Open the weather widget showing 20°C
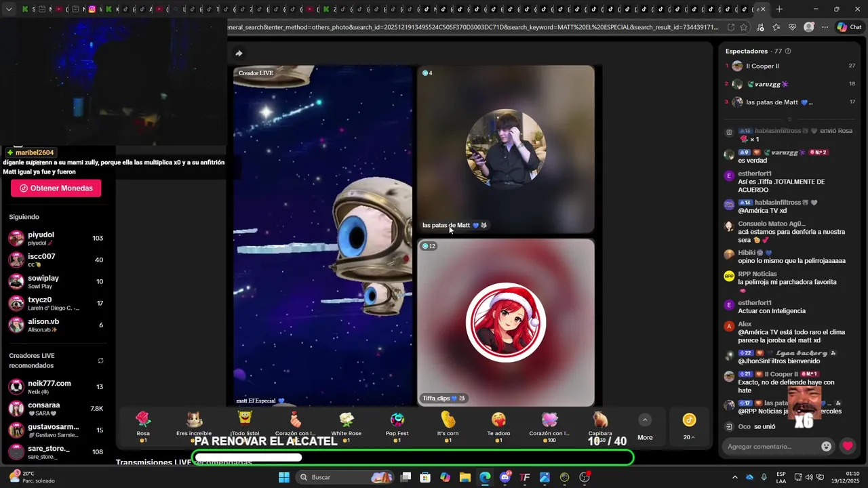 tap(31, 477)
